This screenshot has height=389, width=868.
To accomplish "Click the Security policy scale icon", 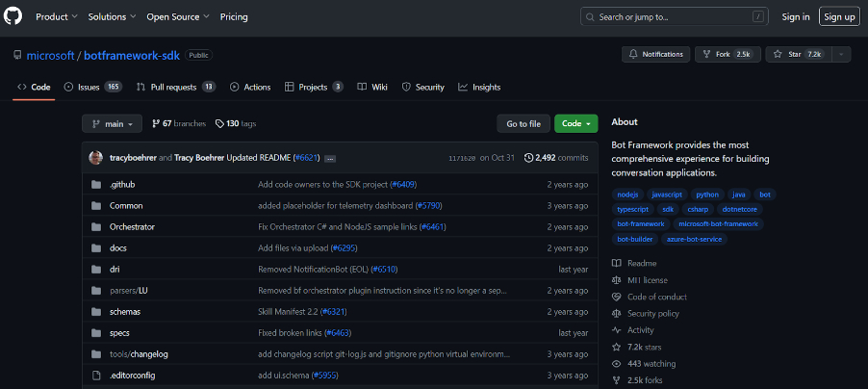I will click(616, 314).
